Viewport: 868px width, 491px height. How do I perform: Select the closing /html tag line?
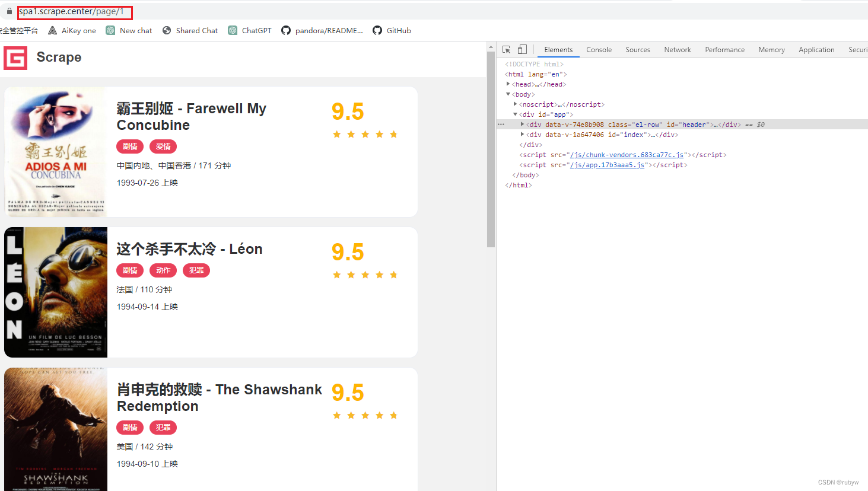click(x=519, y=185)
